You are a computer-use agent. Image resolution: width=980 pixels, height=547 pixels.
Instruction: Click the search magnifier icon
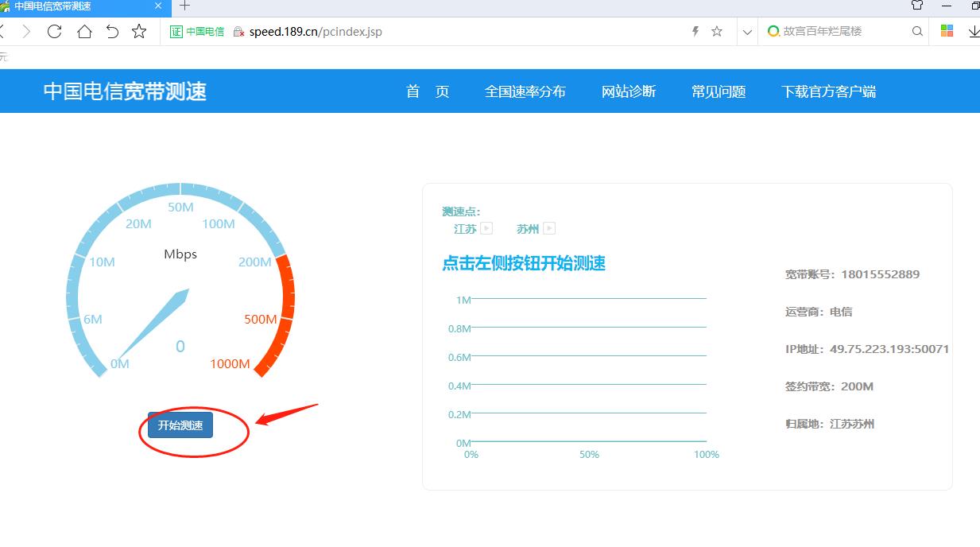coord(917,32)
